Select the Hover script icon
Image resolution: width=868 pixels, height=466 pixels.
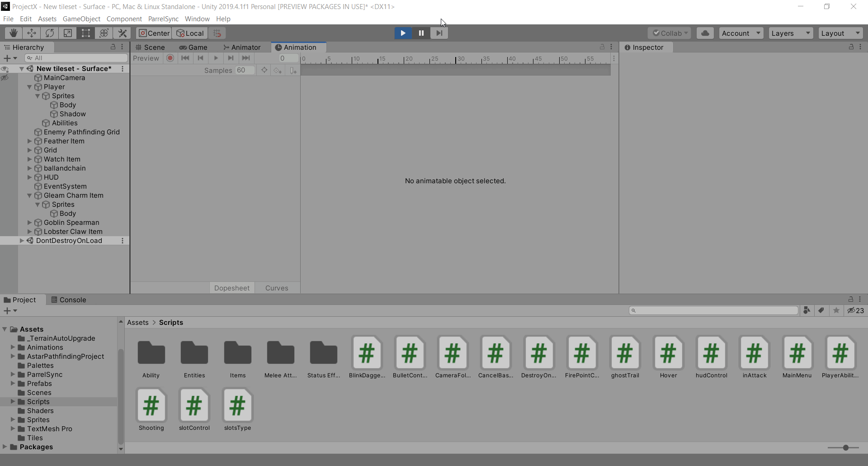(x=668, y=353)
